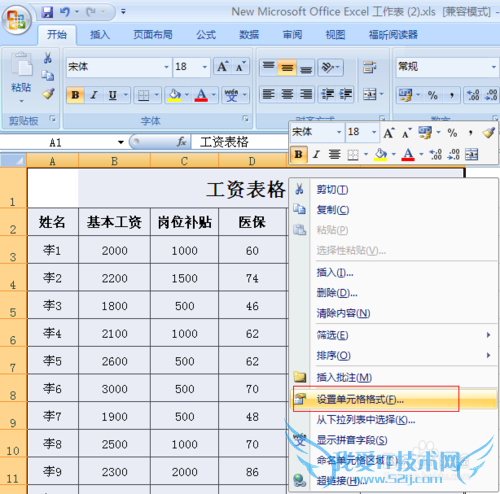Open the ribbon font name dropdown

pyautogui.click(x=166, y=67)
